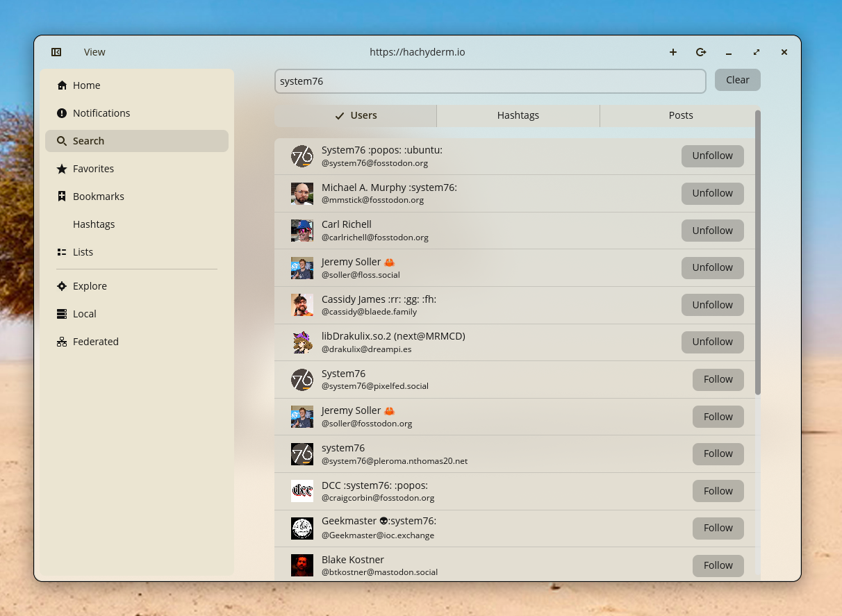Click Jeremy Soller floss.social avatar

tap(302, 268)
